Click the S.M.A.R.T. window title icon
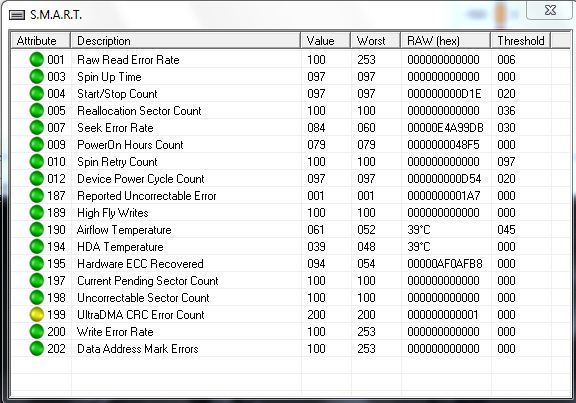Image resolution: width=576 pixels, height=403 pixels. click(17, 15)
